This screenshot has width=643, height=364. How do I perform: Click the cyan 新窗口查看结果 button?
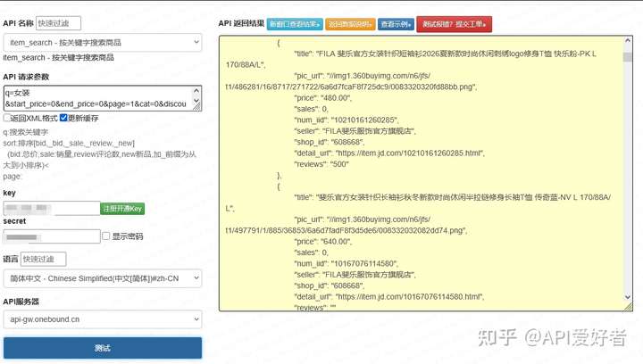pos(295,24)
